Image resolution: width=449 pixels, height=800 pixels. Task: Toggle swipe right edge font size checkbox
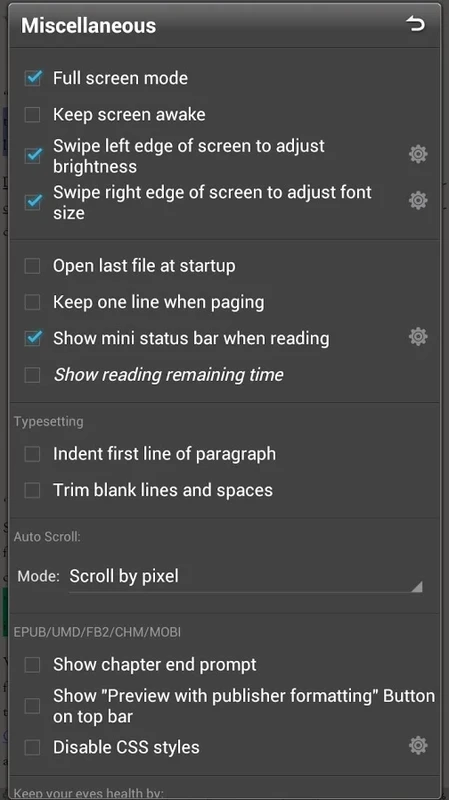click(33, 202)
